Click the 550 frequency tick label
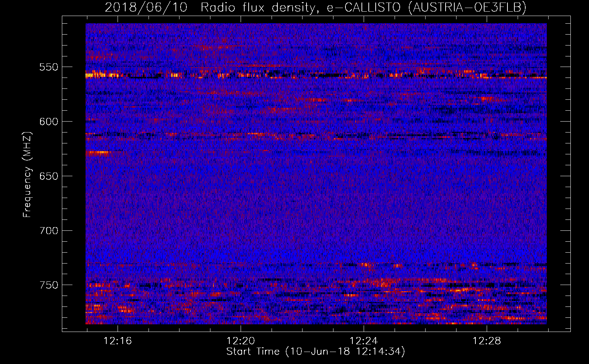Screen dimensions: 589x364 click(x=49, y=67)
